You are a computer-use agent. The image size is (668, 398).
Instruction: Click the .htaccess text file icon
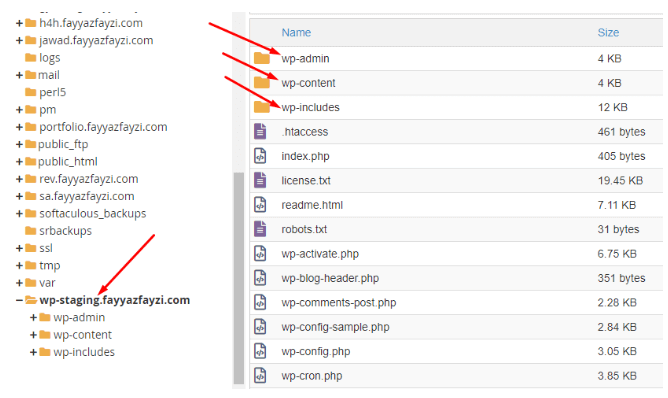[x=260, y=131]
